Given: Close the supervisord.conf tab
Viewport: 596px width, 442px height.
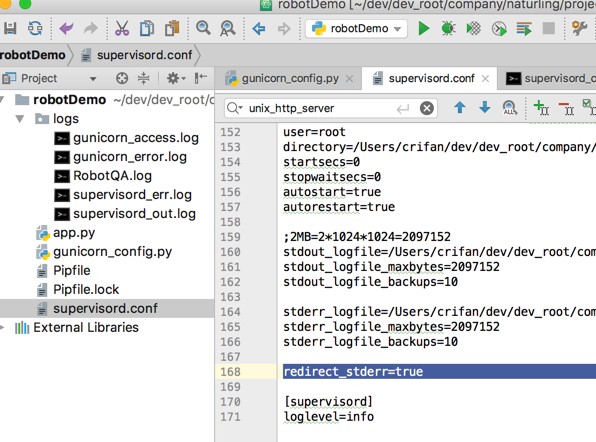Looking at the screenshot, I should coord(485,79).
